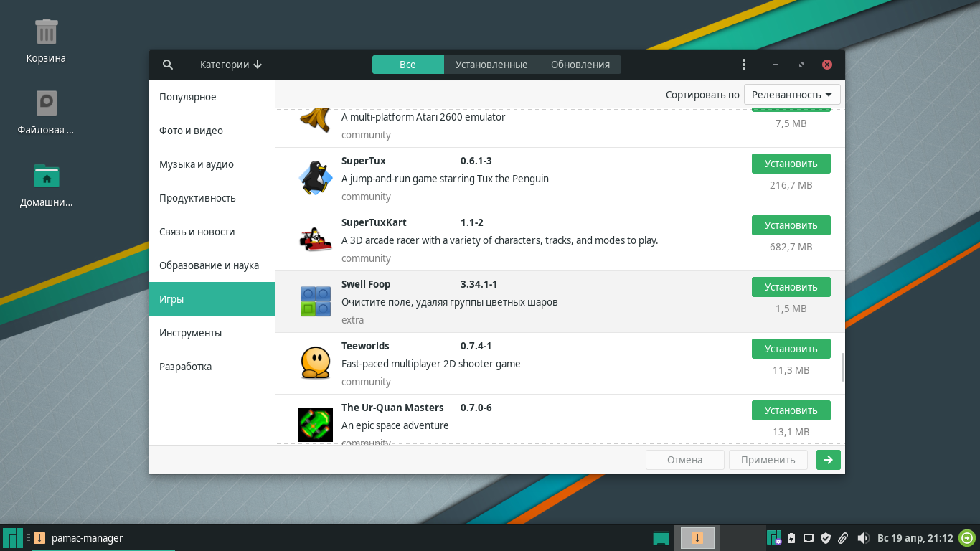
Task: Click The Ur-Quan Masters game icon
Action: click(x=316, y=424)
